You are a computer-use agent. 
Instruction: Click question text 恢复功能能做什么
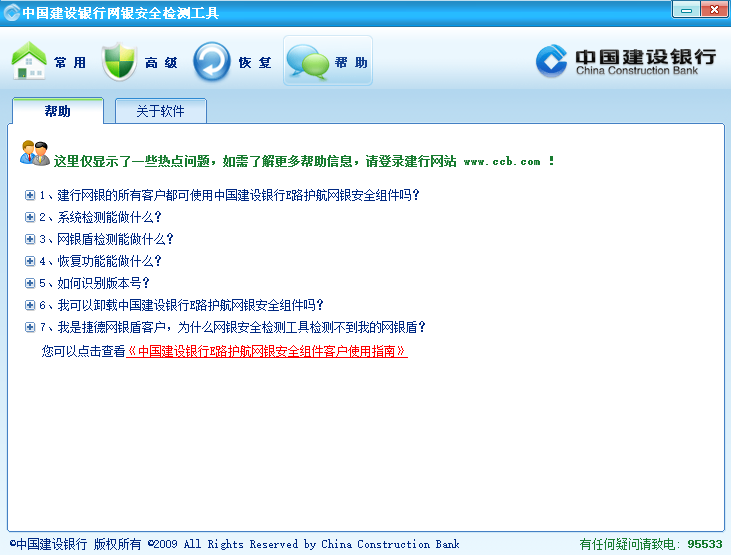click(100, 261)
